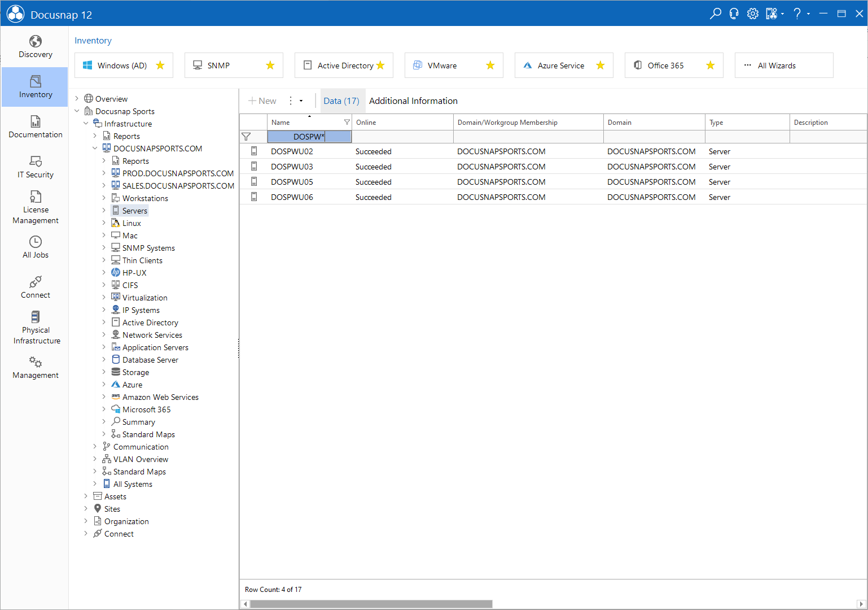Select the Sites location pin icon

point(98,508)
